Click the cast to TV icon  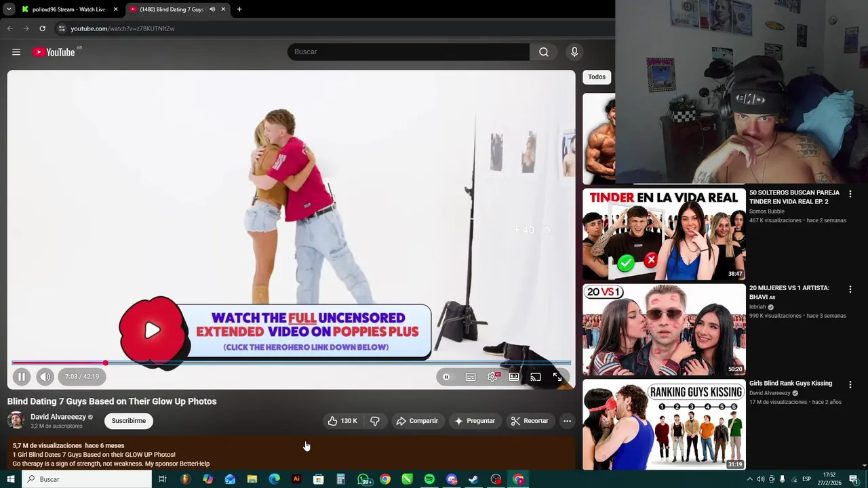point(536,377)
